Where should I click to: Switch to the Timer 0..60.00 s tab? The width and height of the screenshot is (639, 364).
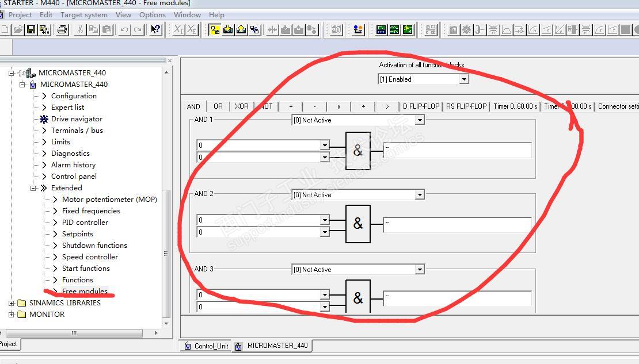[x=516, y=106]
